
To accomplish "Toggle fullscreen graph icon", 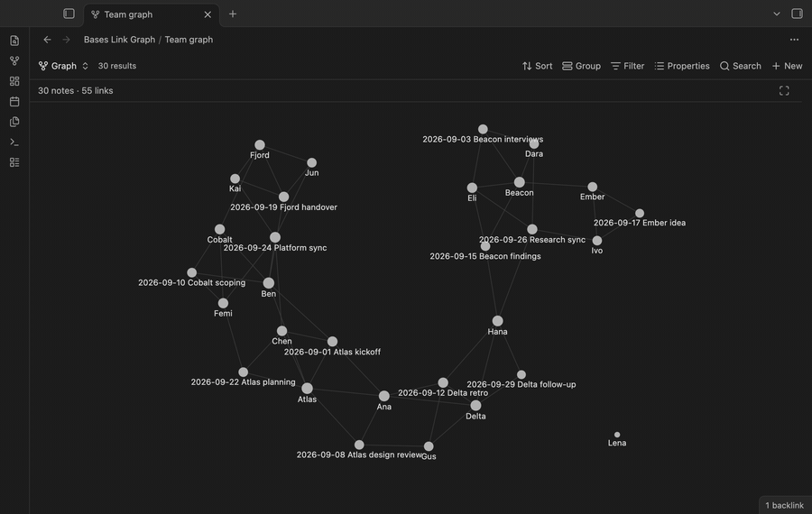I will point(784,90).
